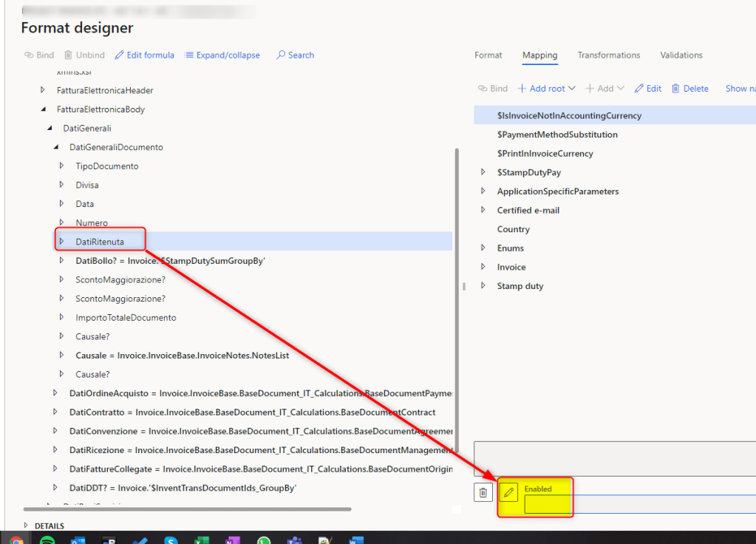Screen dimensions: 756x544
Task: Click Delete in the mapping toolbar
Action: [x=689, y=89]
